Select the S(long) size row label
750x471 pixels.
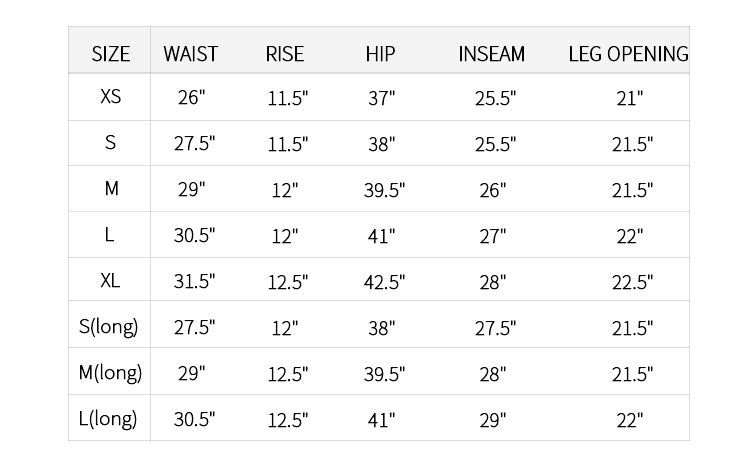pos(109,327)
